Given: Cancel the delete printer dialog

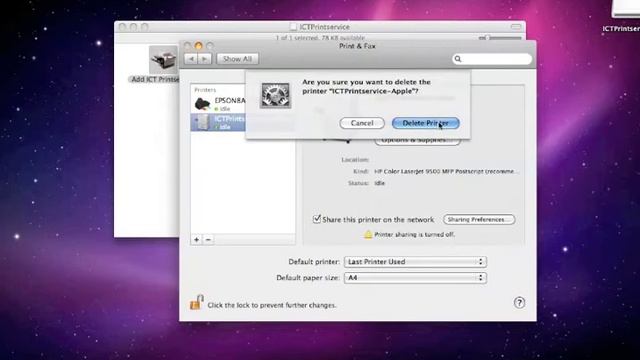Looking at the screenshot, I should point(362,123).
